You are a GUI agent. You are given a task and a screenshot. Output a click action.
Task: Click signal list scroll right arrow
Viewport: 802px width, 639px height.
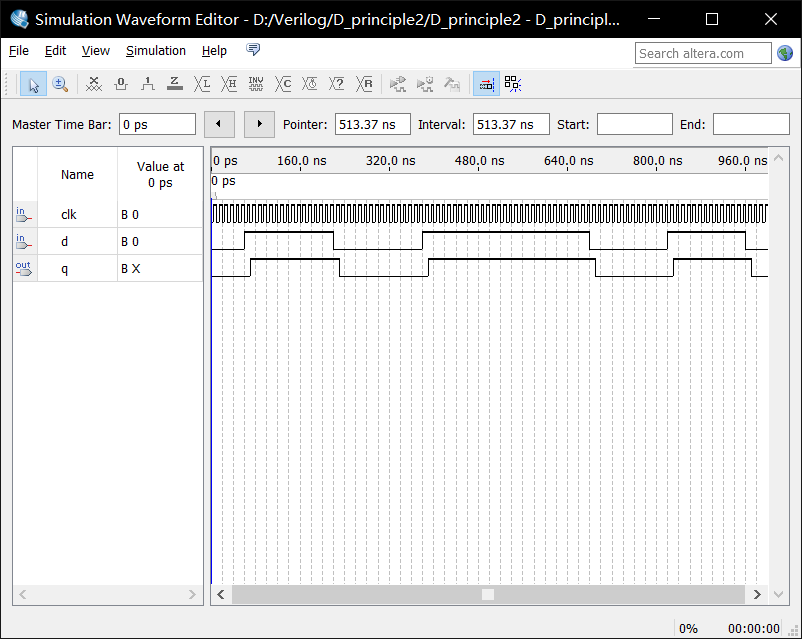[x=192, y=594]
